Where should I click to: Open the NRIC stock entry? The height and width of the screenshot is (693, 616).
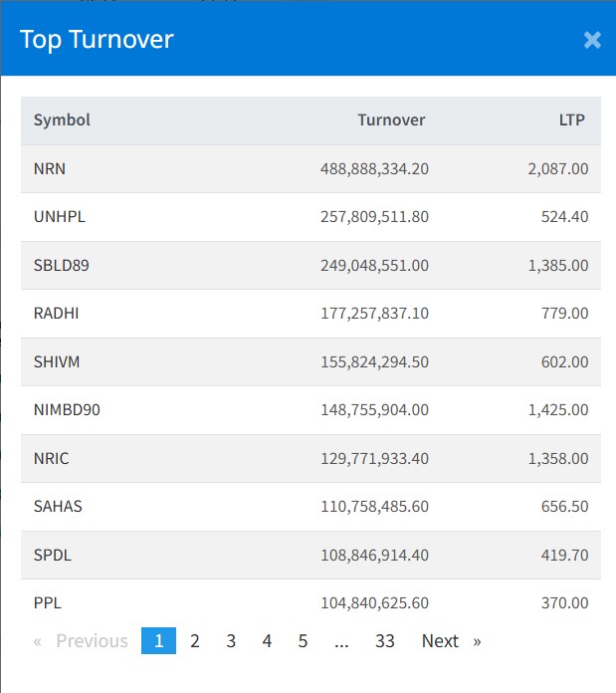tap(52, 459)
